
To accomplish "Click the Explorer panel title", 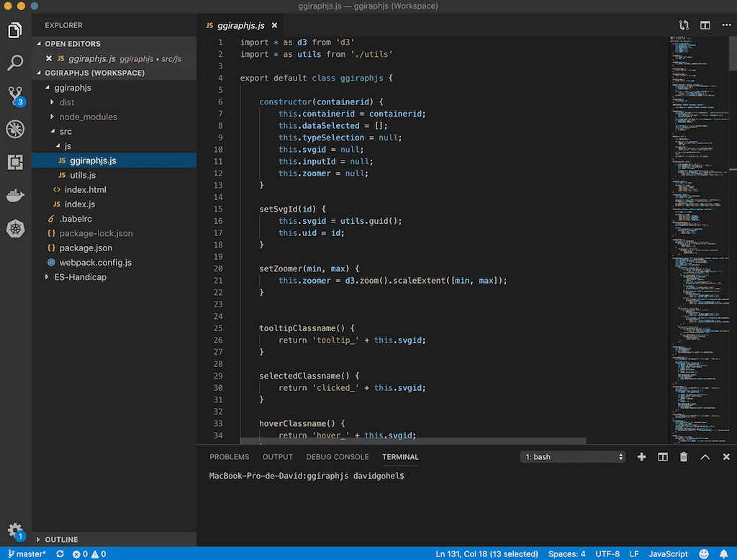I will point(63,25).
